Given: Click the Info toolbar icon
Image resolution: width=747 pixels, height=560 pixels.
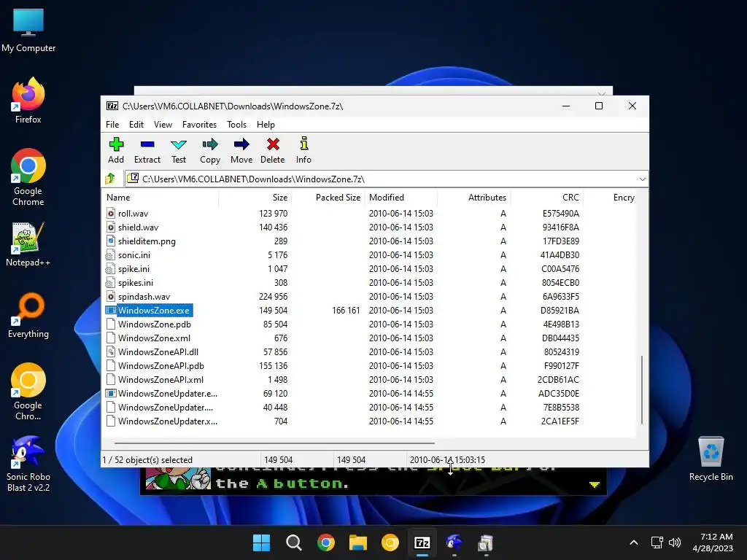Looking at the screenshot, I should point(303,150).
